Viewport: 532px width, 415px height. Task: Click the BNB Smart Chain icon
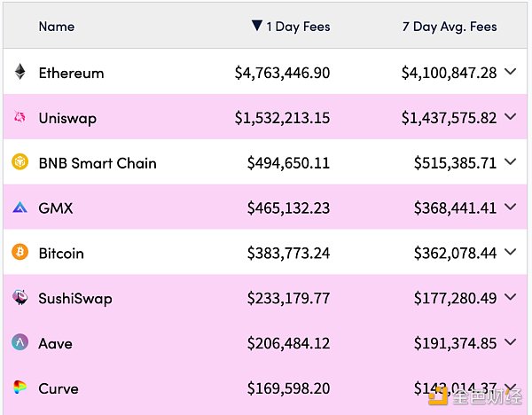20,162
